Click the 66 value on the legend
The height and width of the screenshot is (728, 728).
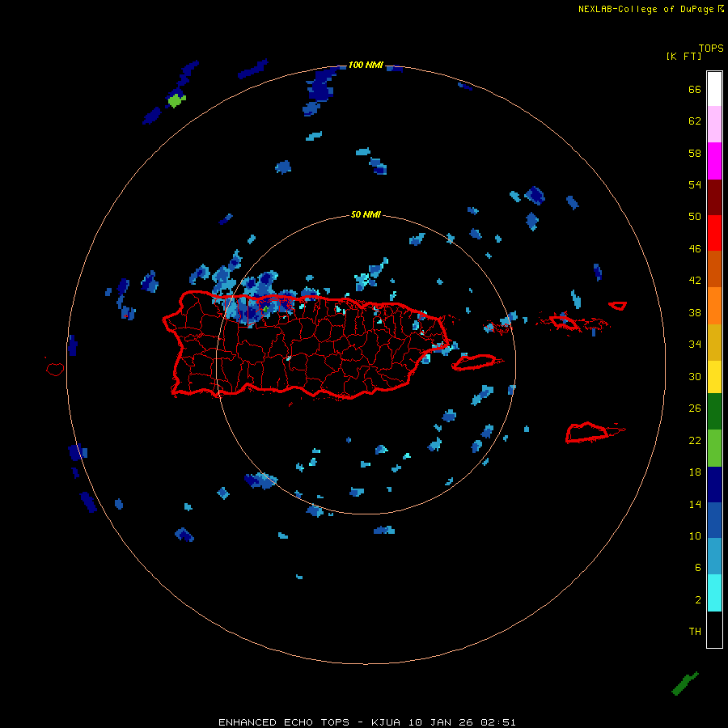click(695, 89)
